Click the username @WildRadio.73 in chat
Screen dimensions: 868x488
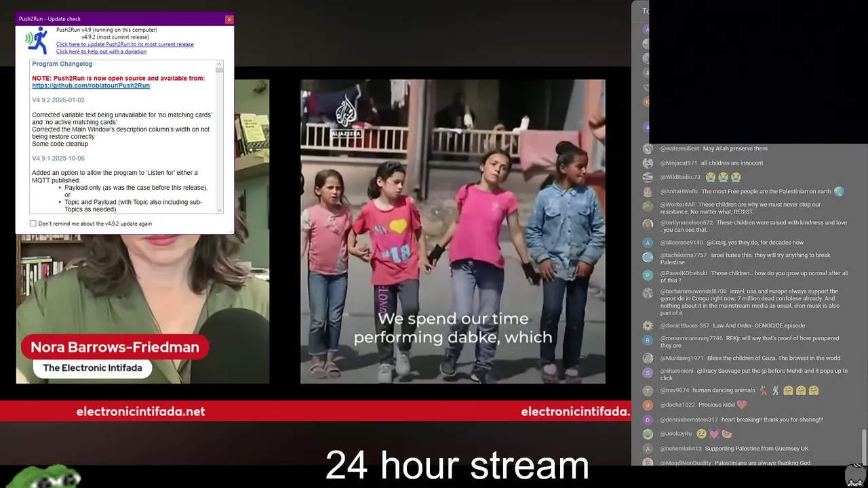point(680,178)
